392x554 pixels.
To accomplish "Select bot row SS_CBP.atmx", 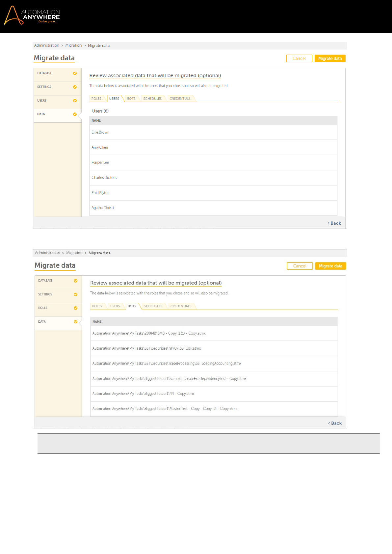I will coord(214,348).
